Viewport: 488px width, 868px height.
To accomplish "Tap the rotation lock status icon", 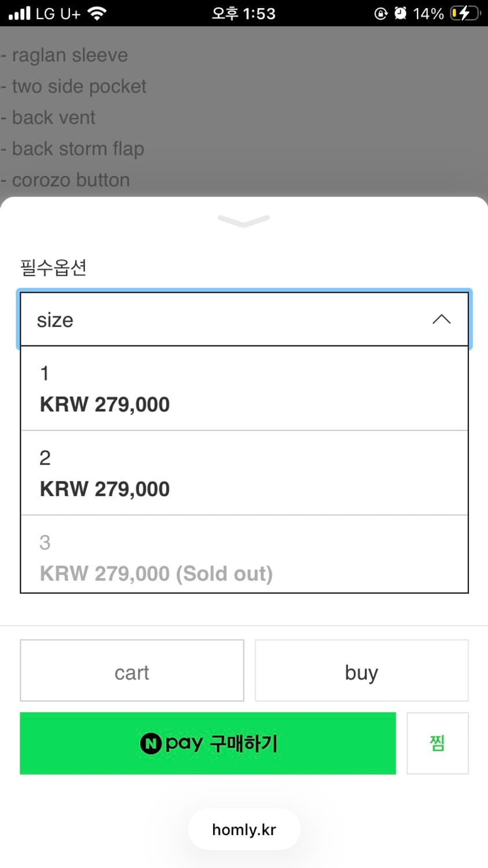I will (381, 13).
